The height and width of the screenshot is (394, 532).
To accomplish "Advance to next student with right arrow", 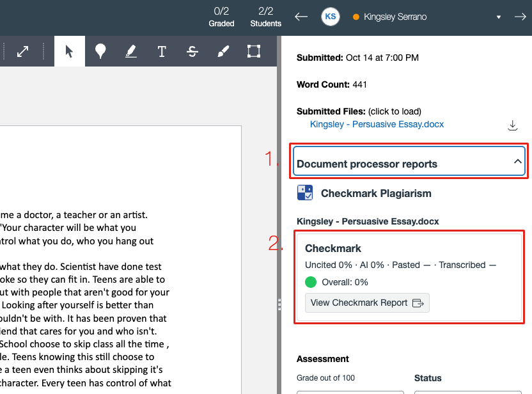I will click(x=520, y=17).
